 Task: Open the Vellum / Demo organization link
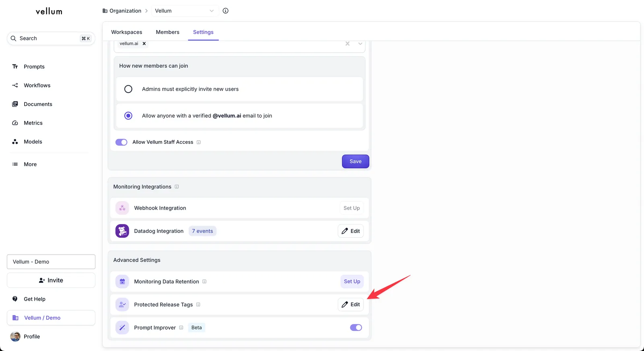pyautogui.click(x=51, y=318)
